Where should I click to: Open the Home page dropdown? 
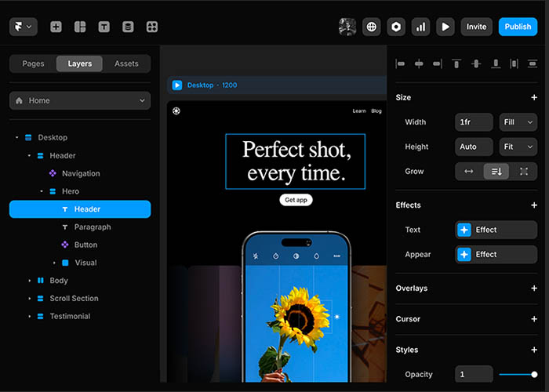[x=80, y=101]
